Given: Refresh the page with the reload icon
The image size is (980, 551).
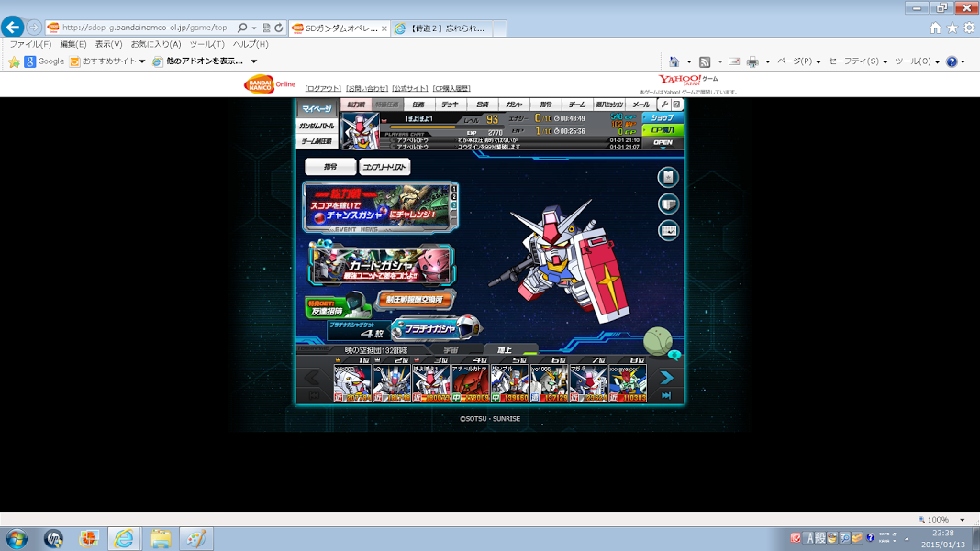Looking at the screenshot, I should pyautogui.click(x=279, y=28).
